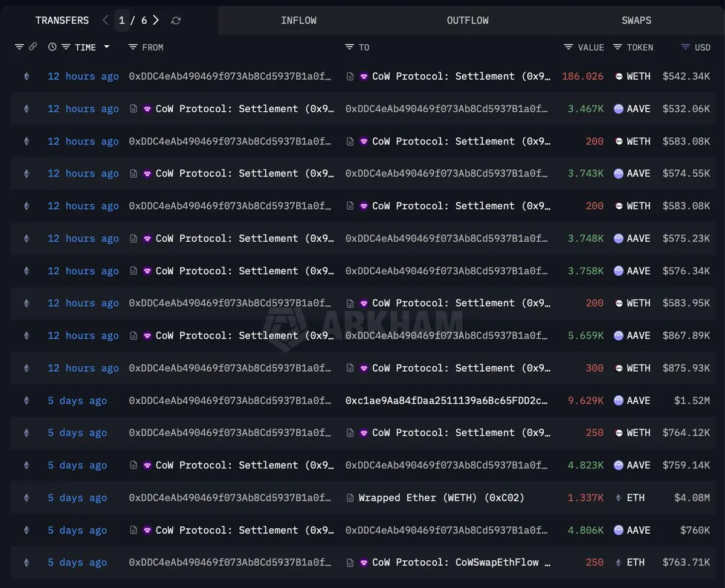Click the value 9.629K
Image resolution: width=725 pixels, height=588 pixels.
[x=585, y=401]
